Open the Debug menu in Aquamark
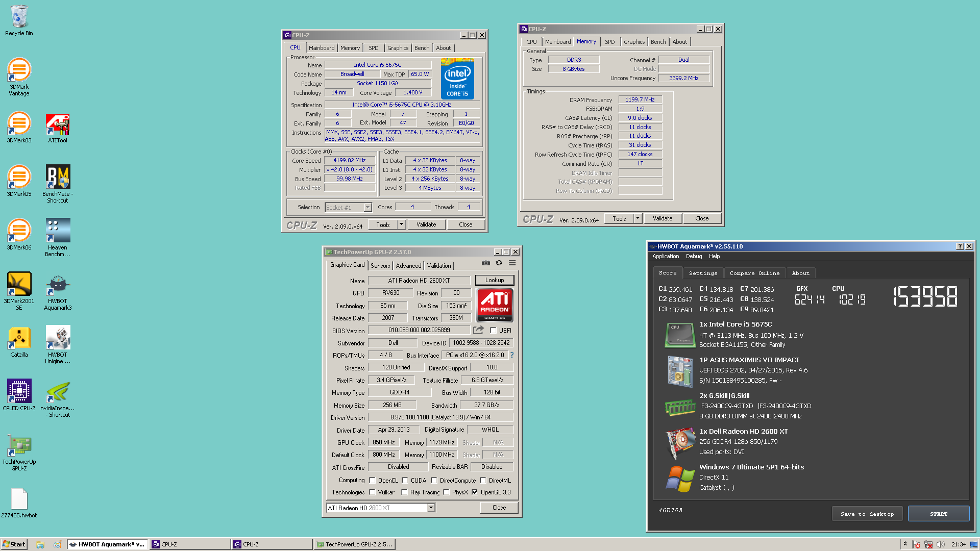Screen dimensions: 980x551 pyautogui.click(x=694, y=257)
